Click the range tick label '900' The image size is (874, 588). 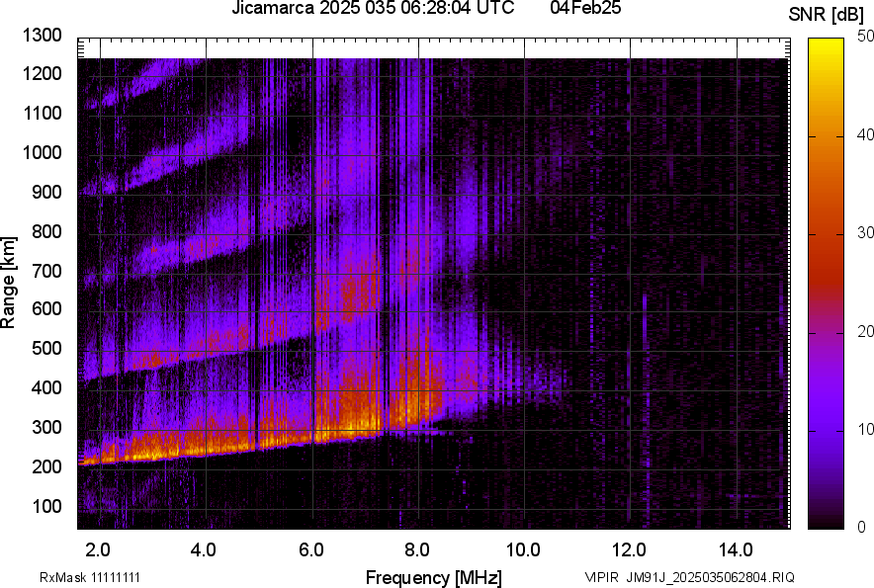[46, 192]
